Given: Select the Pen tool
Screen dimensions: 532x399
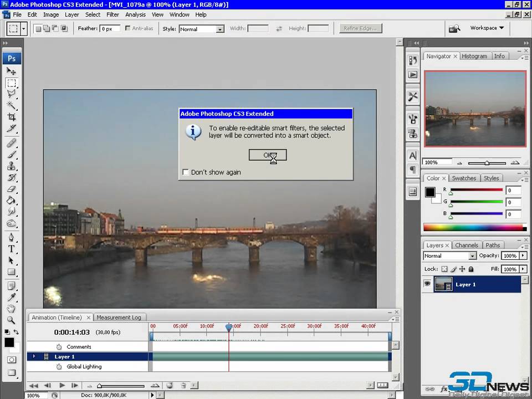Looking at the screenshot, I should pos(11,237).
